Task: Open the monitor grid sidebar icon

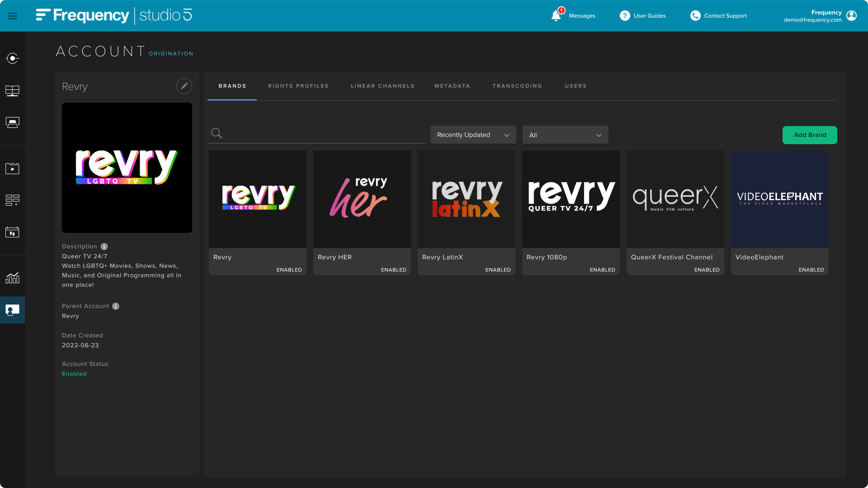Action: [12, 91]
